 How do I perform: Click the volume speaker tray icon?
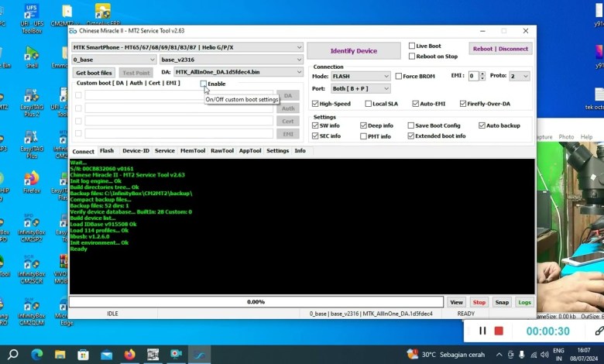point(544,355)
